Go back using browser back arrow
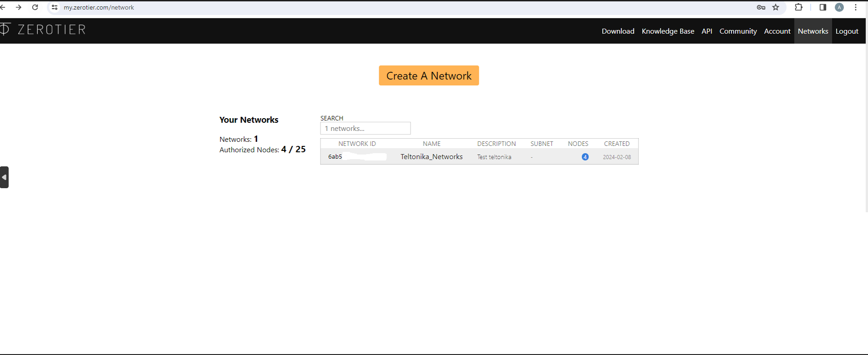The width and height of the screenshot is (868, 355). (3, 7)
